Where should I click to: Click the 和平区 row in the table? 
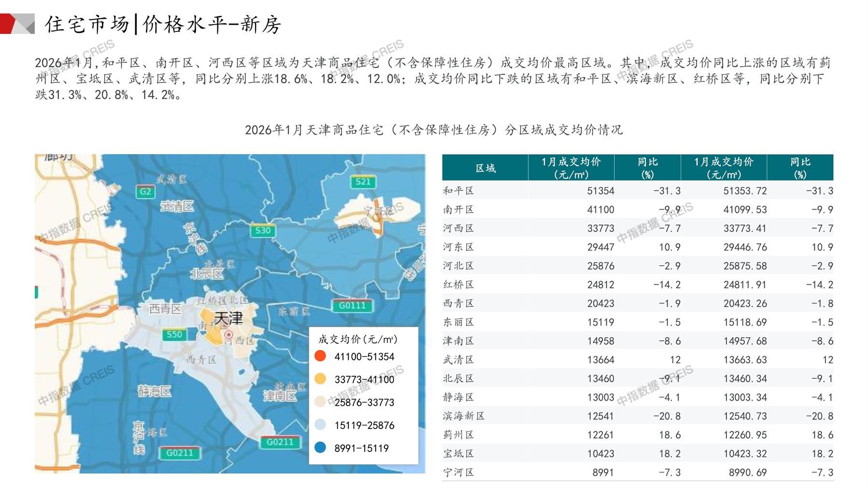(458, 191)
